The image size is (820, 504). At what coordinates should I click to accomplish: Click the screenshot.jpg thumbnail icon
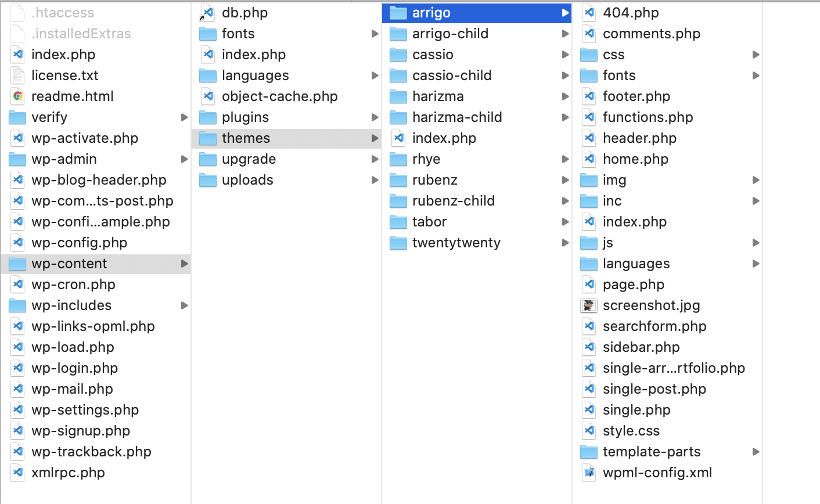point(589,305)
